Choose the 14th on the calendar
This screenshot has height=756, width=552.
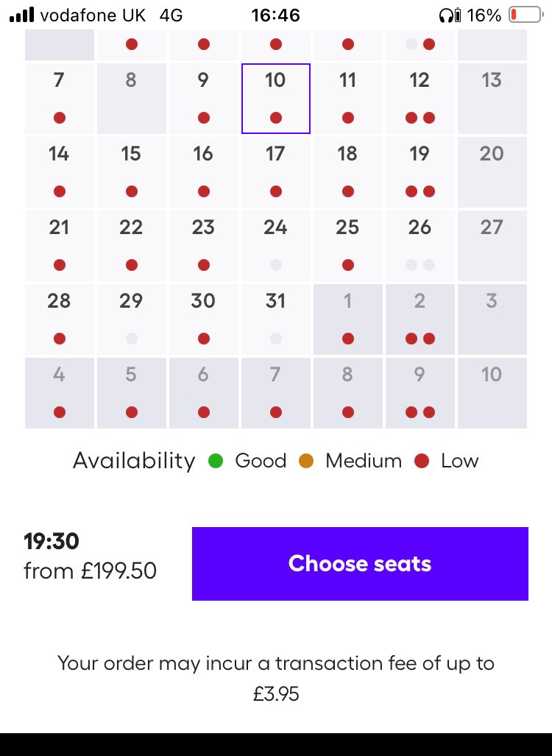[x=60, y=172]
